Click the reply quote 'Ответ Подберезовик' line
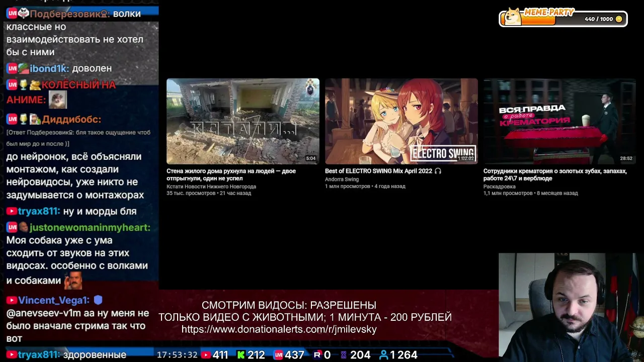644x362 pixels. tap(78, 138)
